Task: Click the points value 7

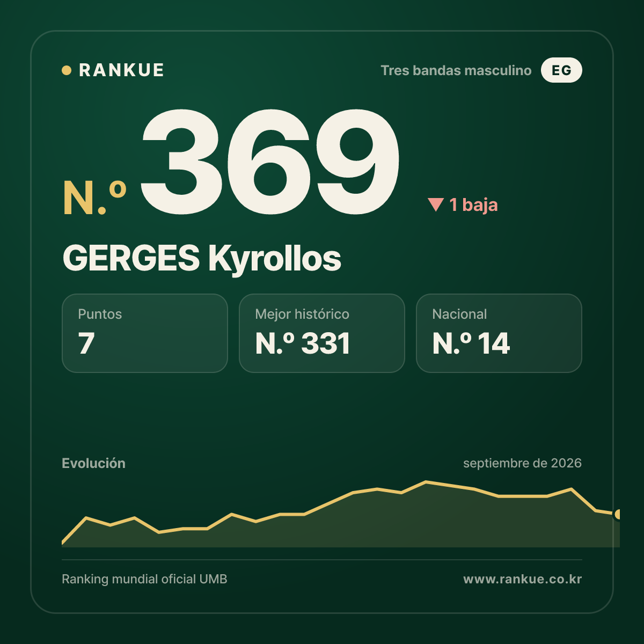Action: (x=86, y=343)
